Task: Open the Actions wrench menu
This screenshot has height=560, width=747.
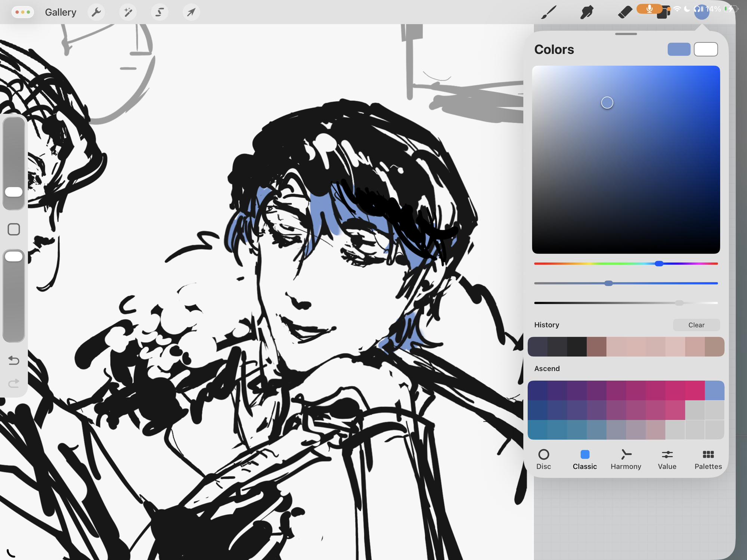Action: 96,12
